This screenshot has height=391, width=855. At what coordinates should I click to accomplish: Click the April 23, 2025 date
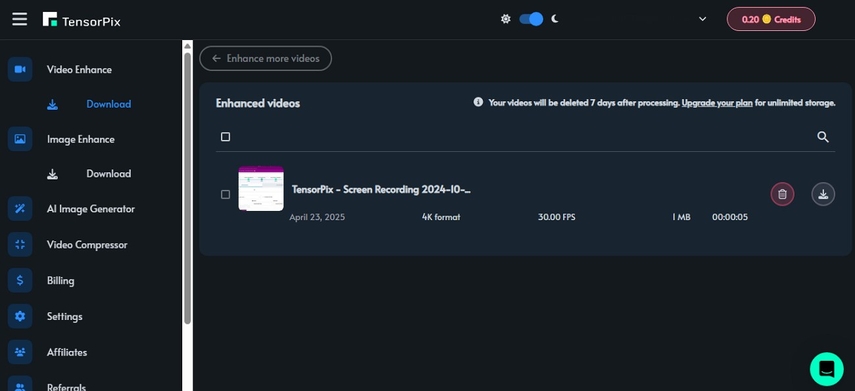click(317, 217)
